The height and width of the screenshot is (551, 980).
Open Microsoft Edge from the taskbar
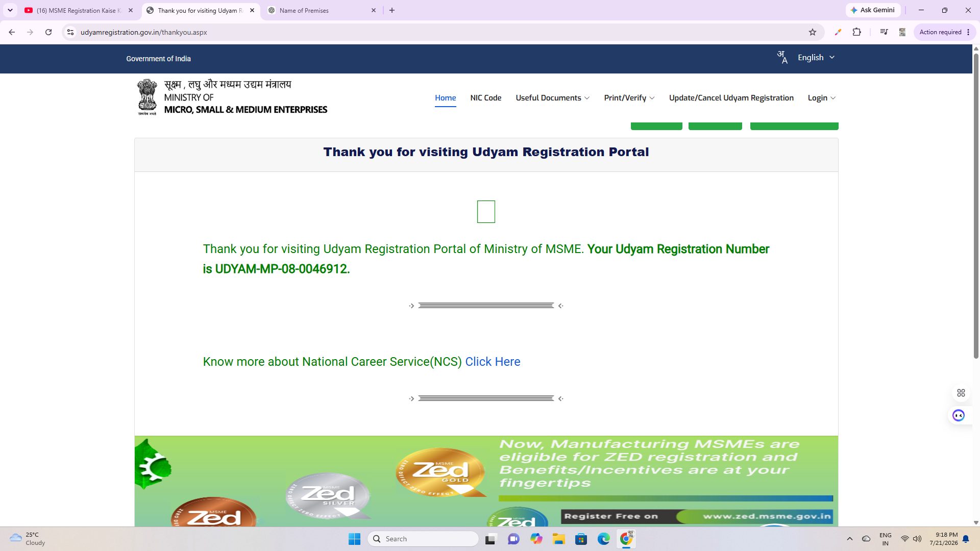(x=603, y=539)
